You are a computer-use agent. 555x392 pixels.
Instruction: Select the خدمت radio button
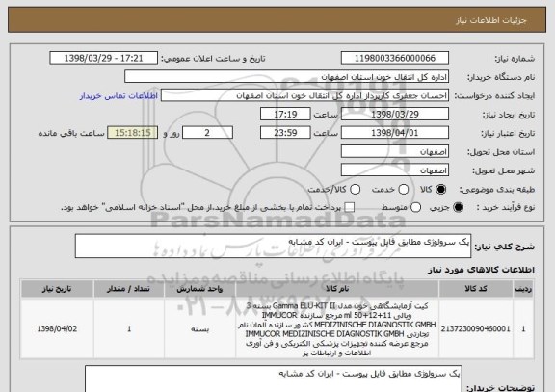pos(404,190)
